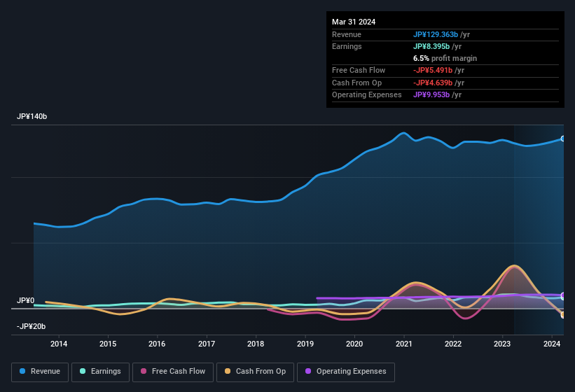The height and width of the screenshot is (392, 575).
Task: Click the 2023 x-axis label
Action: pyautogui.click(x=502, y=344)
